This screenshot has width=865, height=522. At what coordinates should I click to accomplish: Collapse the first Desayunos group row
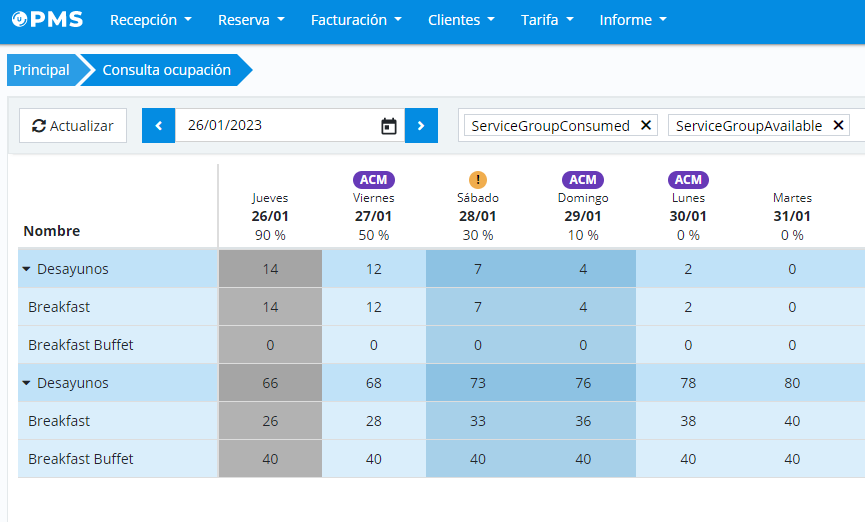coord(26,269)
